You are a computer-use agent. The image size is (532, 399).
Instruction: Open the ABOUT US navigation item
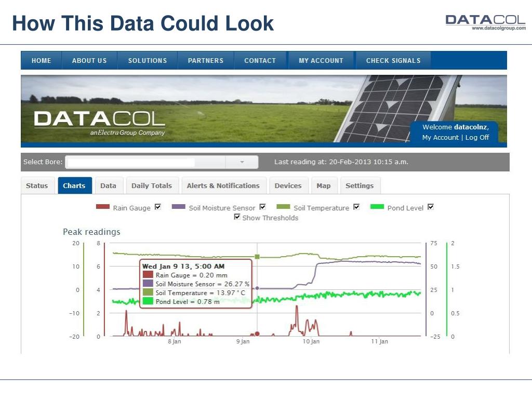coord(89,60)
